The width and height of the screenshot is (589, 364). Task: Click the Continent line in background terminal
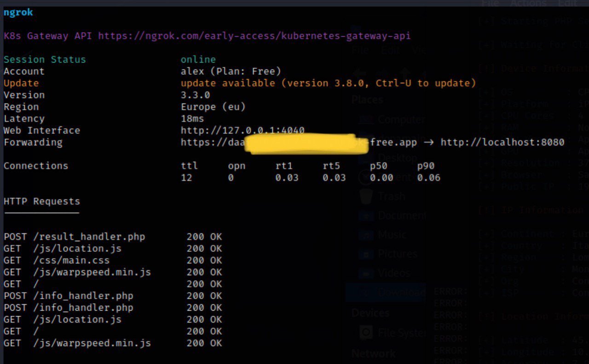click(x=533, y=234)
